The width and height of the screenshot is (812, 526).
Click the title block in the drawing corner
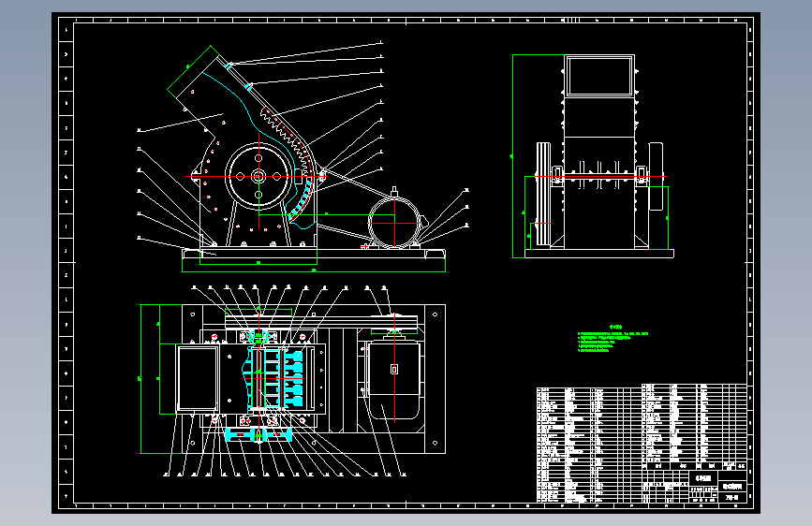(694, 486)
